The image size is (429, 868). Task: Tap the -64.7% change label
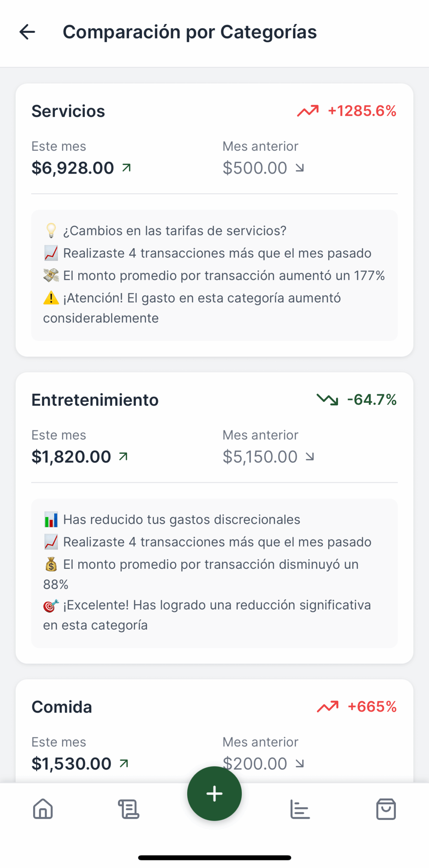[x=372, y=400]
